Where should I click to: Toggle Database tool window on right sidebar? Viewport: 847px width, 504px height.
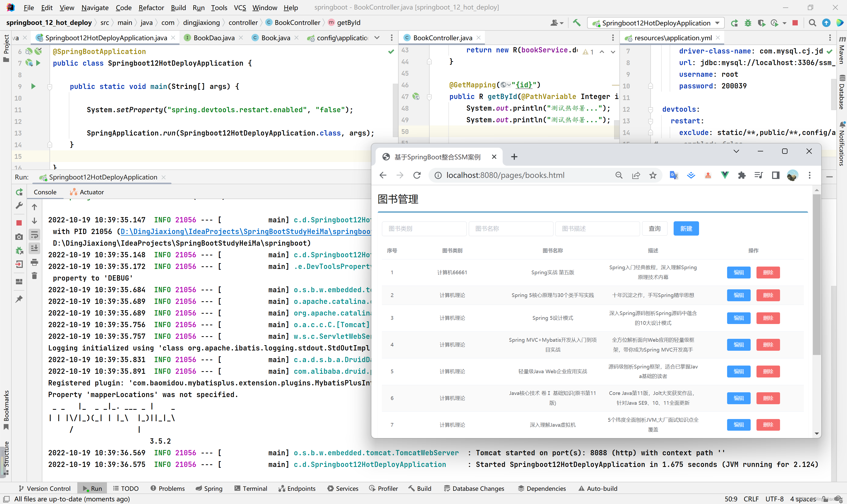point(842,92)
